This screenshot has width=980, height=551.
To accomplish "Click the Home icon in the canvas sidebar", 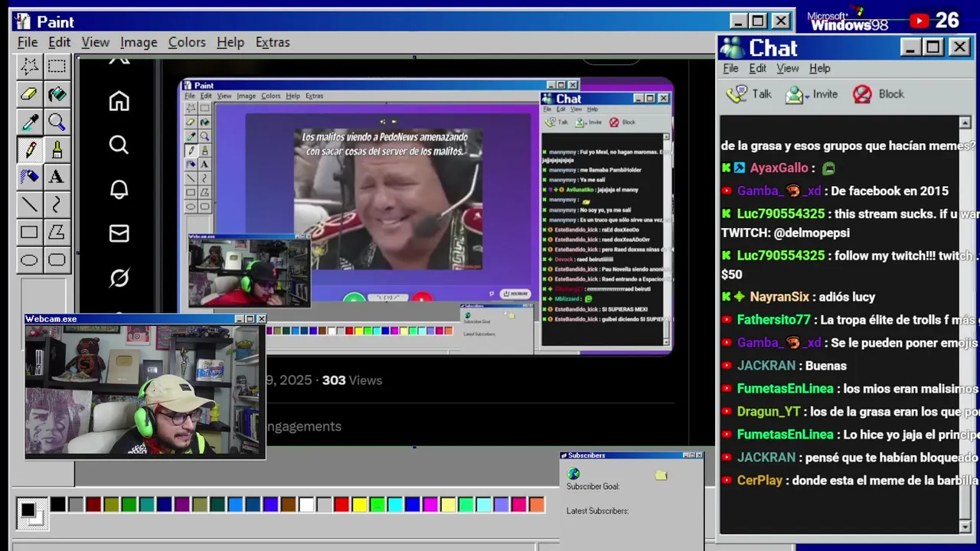I will pyautogui.click(x=119, y=101).
